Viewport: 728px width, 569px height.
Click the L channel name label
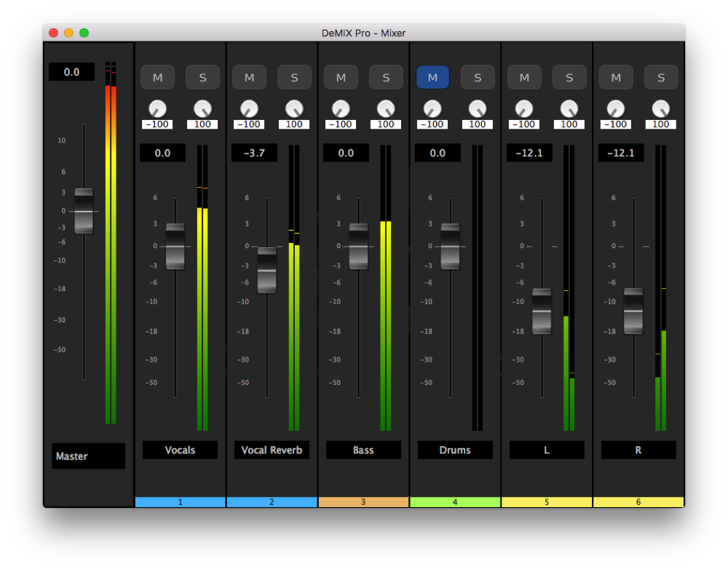click(x=547, y=450)
